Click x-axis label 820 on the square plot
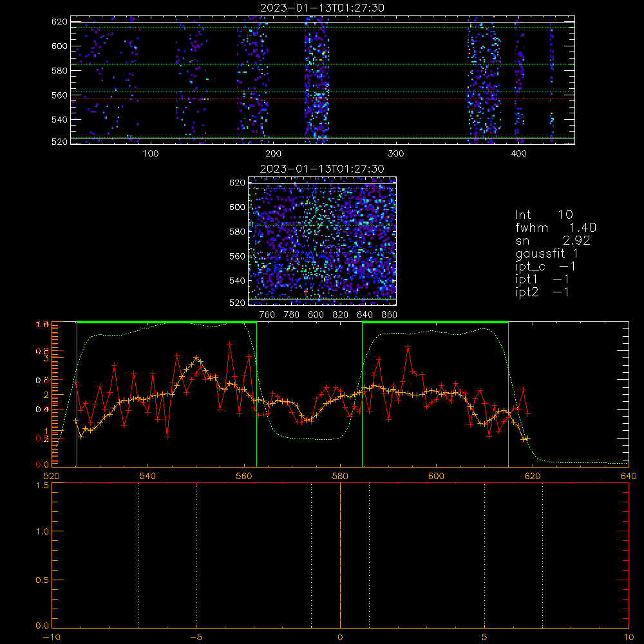644x644 pixels. (x=341, y=315)
